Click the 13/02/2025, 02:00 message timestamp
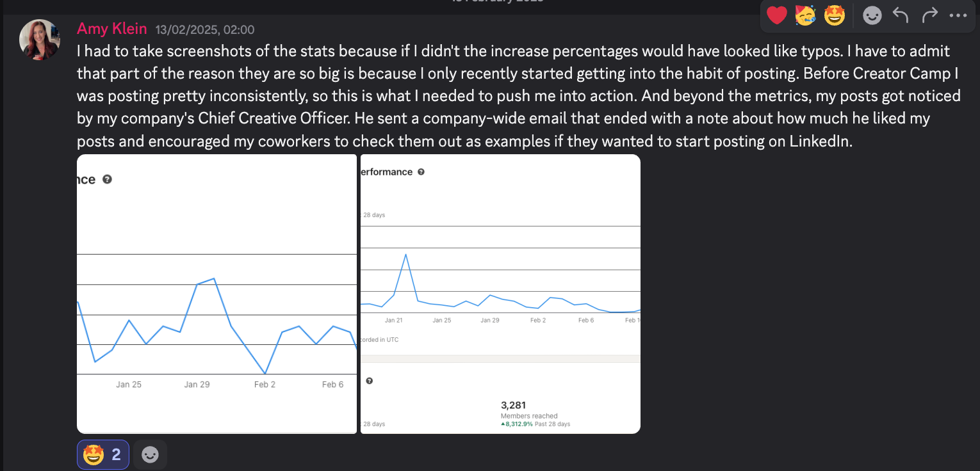 tap(204, 29)
